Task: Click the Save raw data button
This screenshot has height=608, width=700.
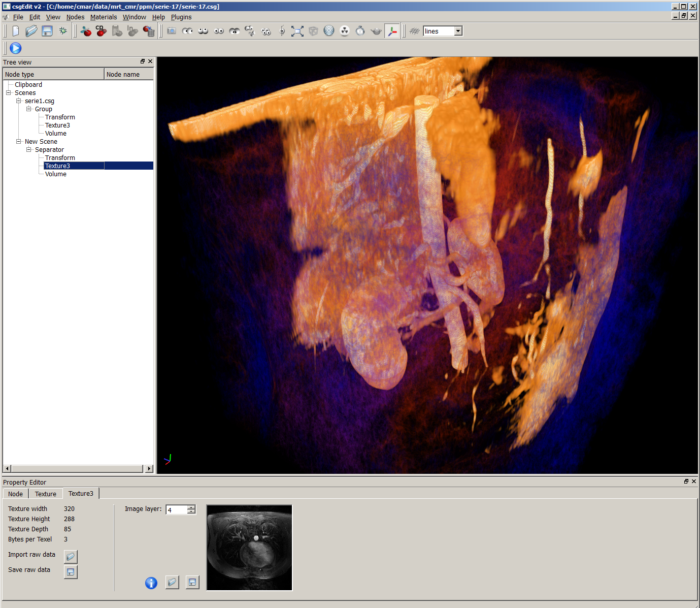Action: 71,572
